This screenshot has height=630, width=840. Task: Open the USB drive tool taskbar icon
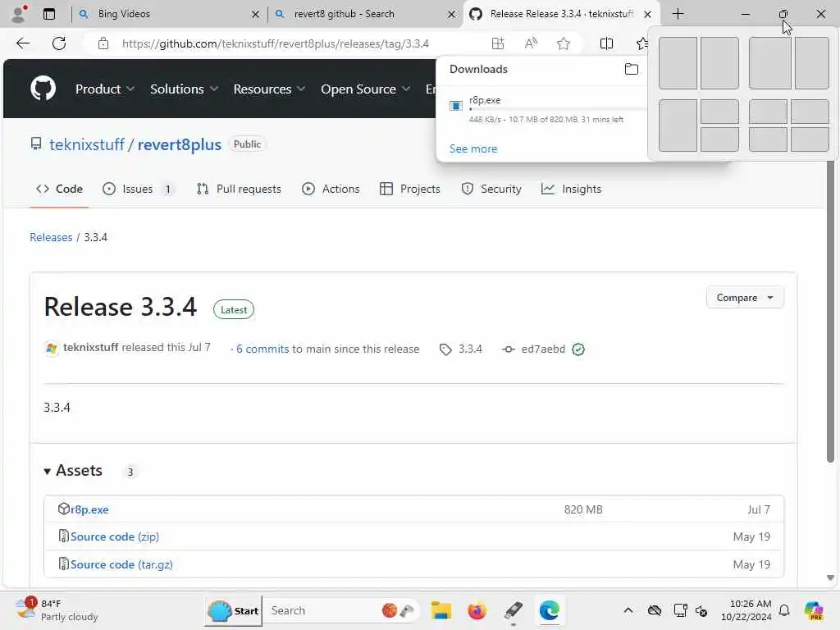click(514, 610)
